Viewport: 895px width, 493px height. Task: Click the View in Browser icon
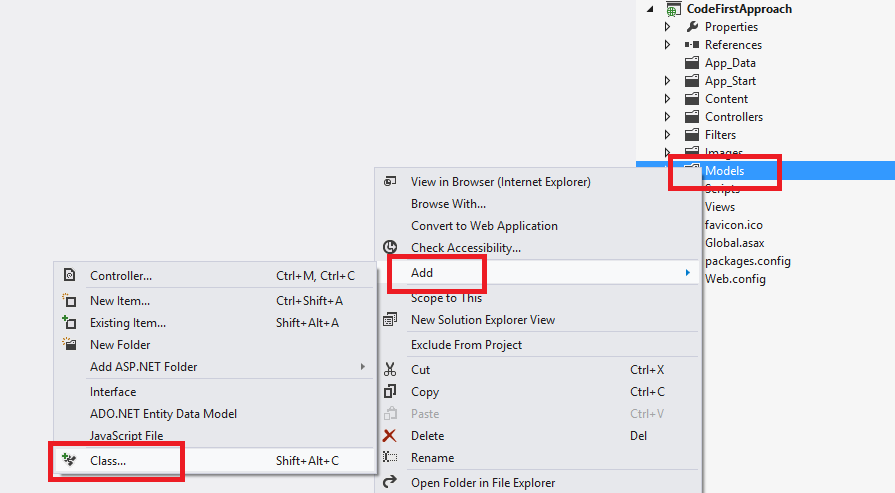pyautogui.click(x=390, y=182)
